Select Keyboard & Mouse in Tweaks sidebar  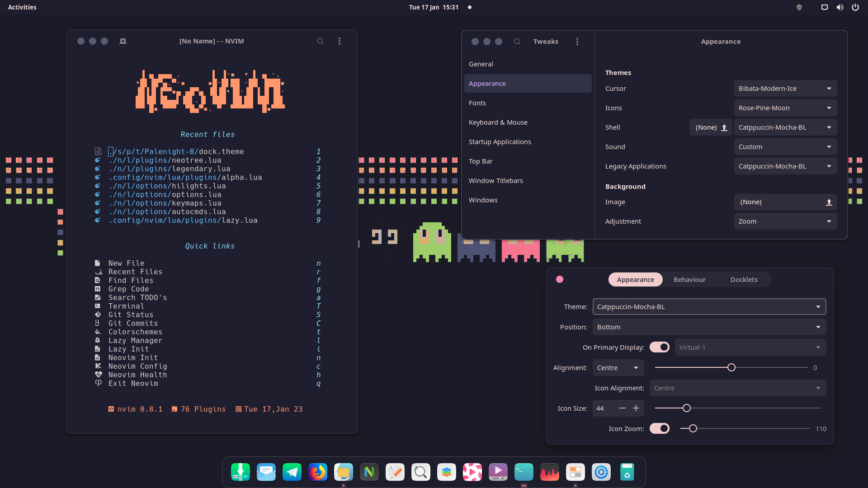528,122
